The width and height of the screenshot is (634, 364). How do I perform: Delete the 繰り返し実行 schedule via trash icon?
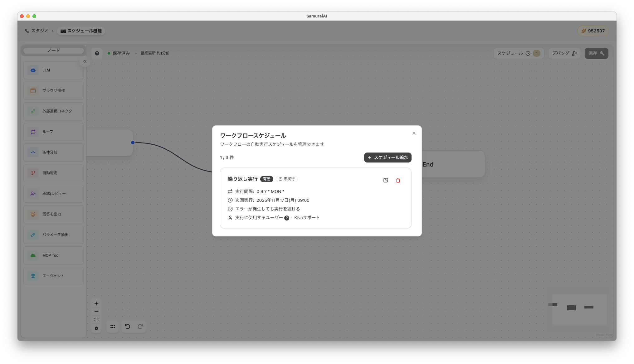click(398, 180)
